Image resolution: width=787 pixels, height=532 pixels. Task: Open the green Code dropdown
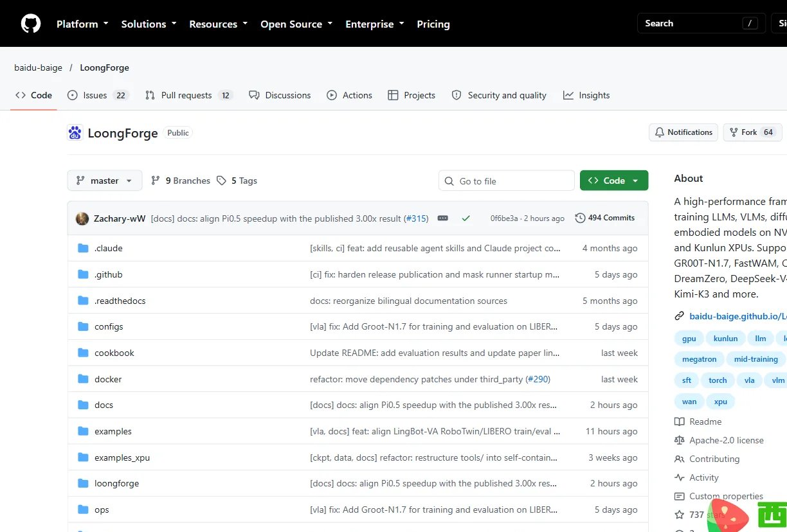(614, 181)
